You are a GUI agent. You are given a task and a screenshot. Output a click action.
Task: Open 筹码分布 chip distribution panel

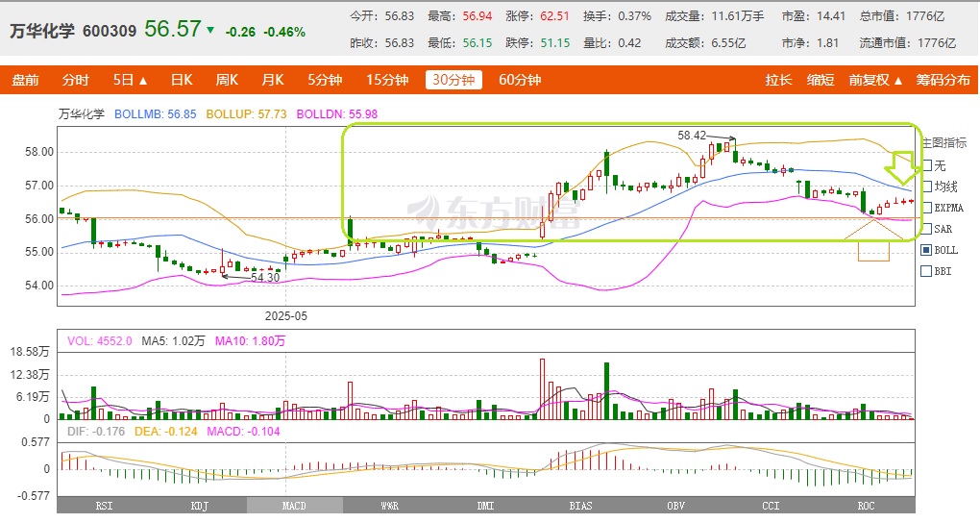point(943,80)
